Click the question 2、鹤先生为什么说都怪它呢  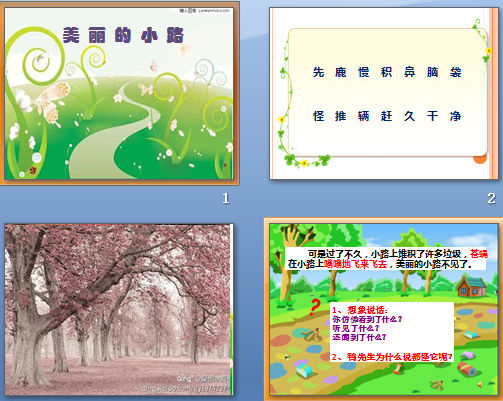392,357
